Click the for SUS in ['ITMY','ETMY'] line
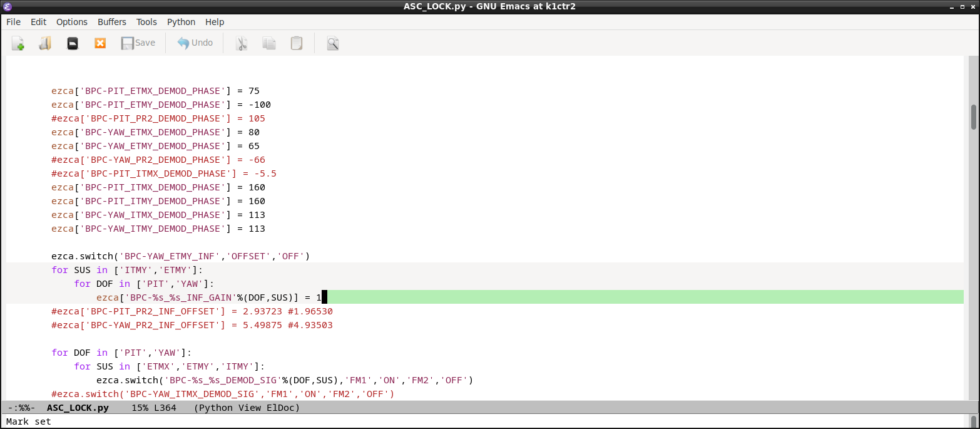The image size is (980, 429). (x=127, y=270)
